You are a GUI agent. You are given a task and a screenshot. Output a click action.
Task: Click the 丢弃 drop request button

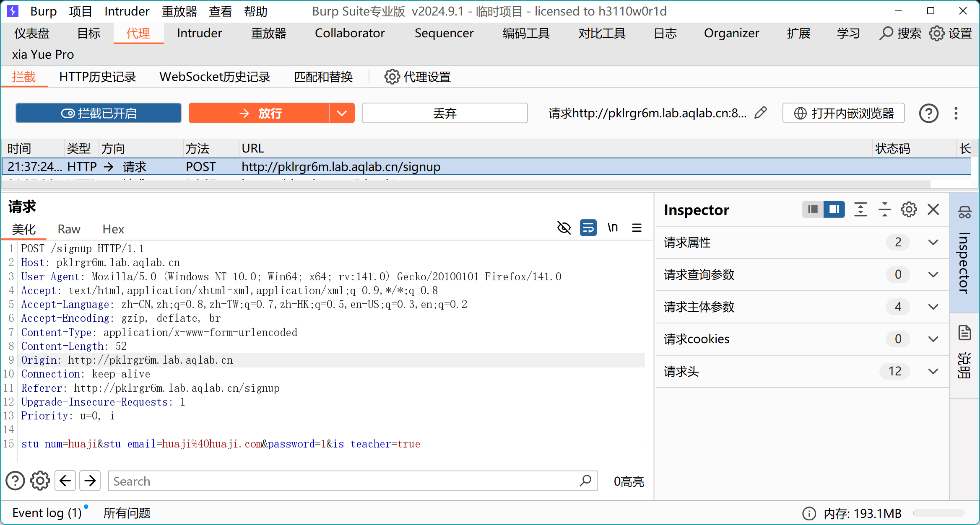coord(445,113)
